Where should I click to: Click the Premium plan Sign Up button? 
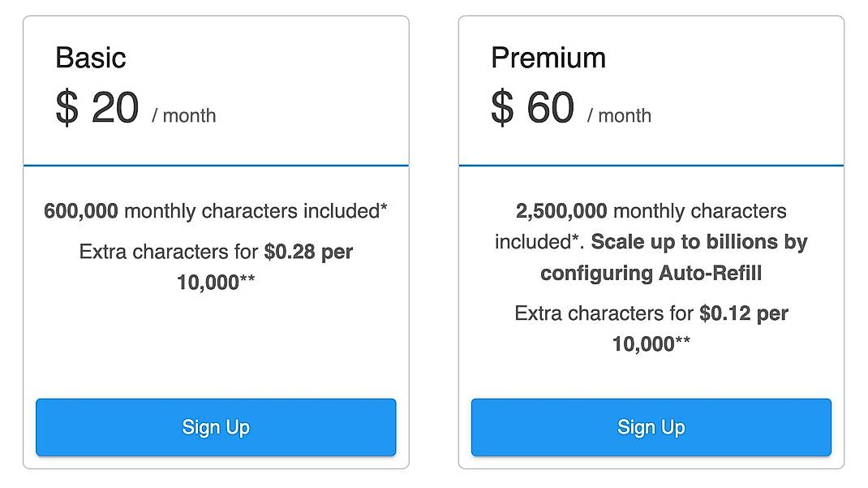pyautogui.click(x=650, y=427)
